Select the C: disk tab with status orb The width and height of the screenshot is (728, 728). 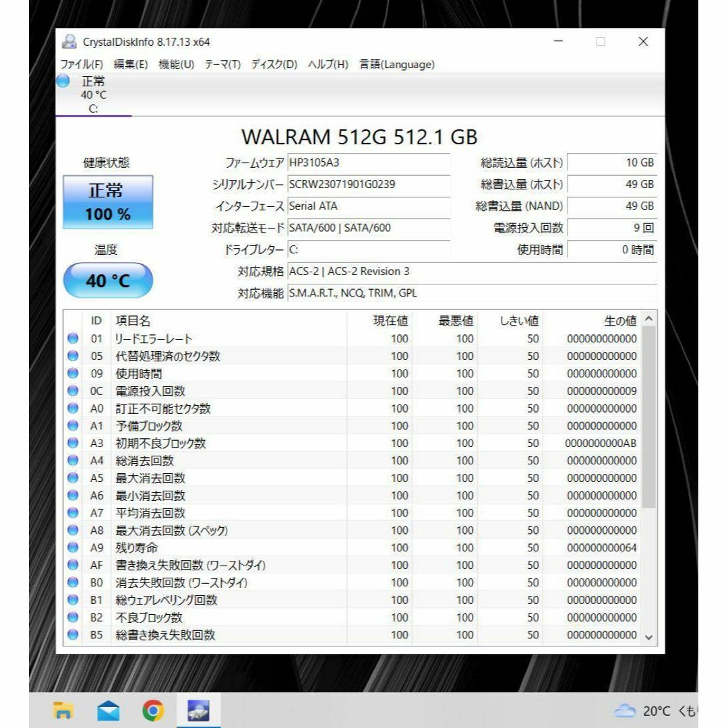(93, 95)
